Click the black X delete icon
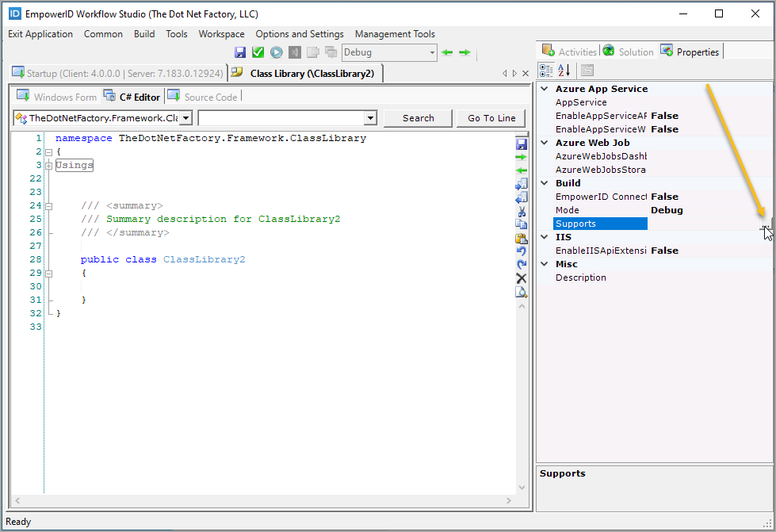Viewport: 776px width, 532px height. (522, 278)
